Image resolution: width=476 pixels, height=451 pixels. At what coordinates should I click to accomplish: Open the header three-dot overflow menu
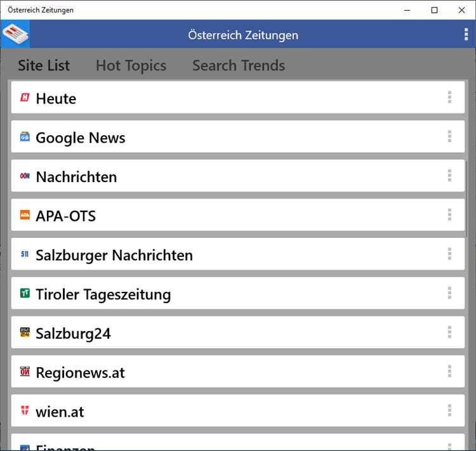point(466,34)
